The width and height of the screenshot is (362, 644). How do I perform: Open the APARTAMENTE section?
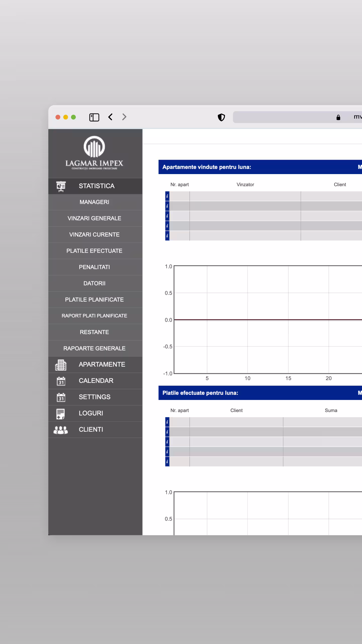click(95, 365)
